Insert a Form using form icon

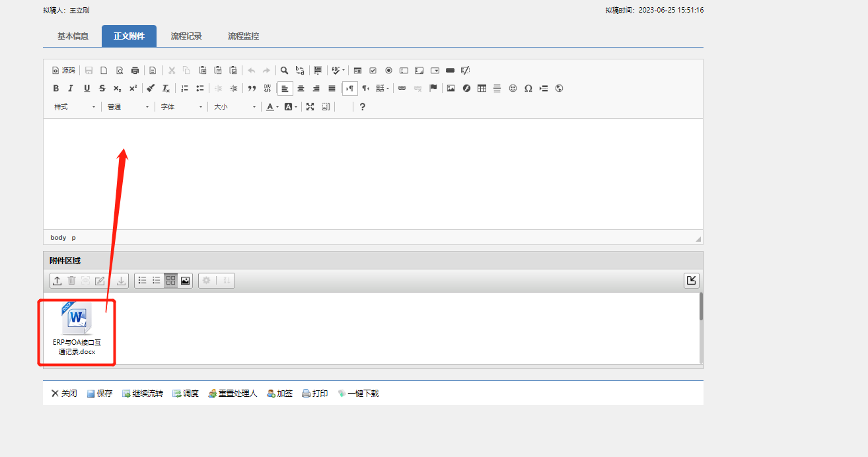click(357, 70)
